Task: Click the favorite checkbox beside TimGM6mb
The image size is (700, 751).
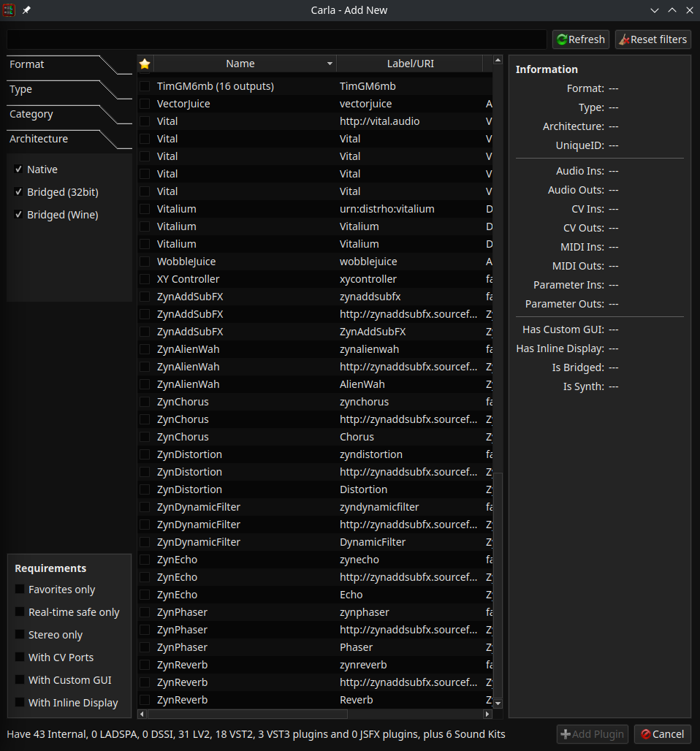Action: tap(144, 85)
